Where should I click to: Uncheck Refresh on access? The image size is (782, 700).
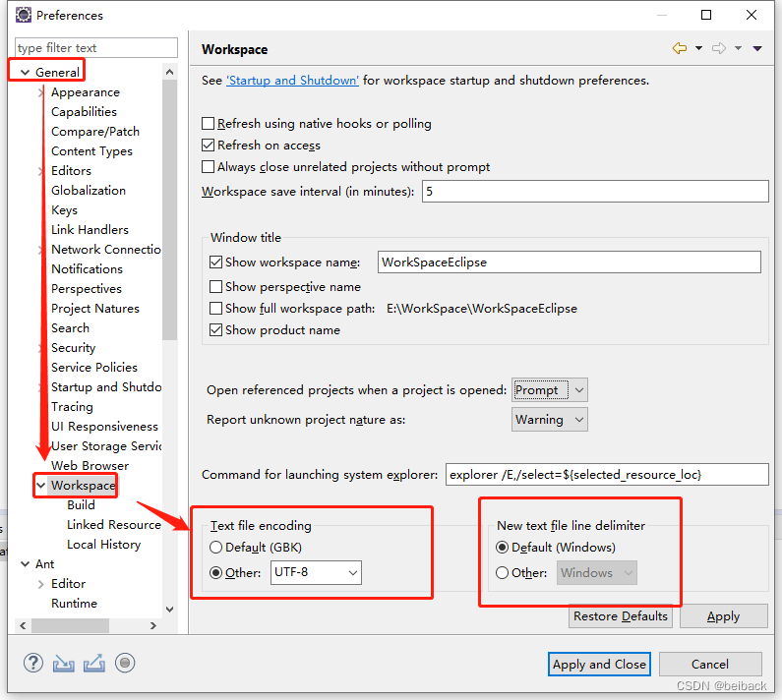click(208, 146)
